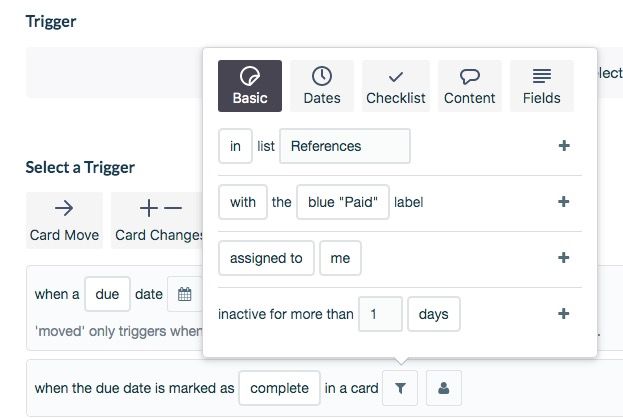Open the calendar icon in due date trigger
The height and width of the screenshot is (419, 623).
tap(185, 294)
